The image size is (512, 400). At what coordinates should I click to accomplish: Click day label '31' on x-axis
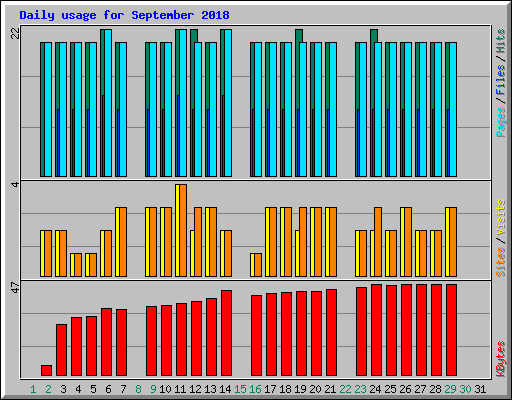coord(480,389)
